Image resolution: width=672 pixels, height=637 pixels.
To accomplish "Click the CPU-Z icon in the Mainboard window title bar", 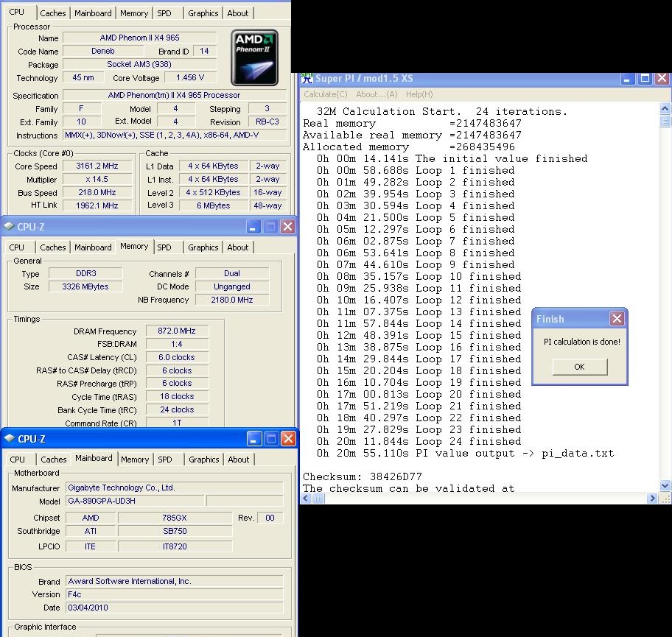I will 9,439.
